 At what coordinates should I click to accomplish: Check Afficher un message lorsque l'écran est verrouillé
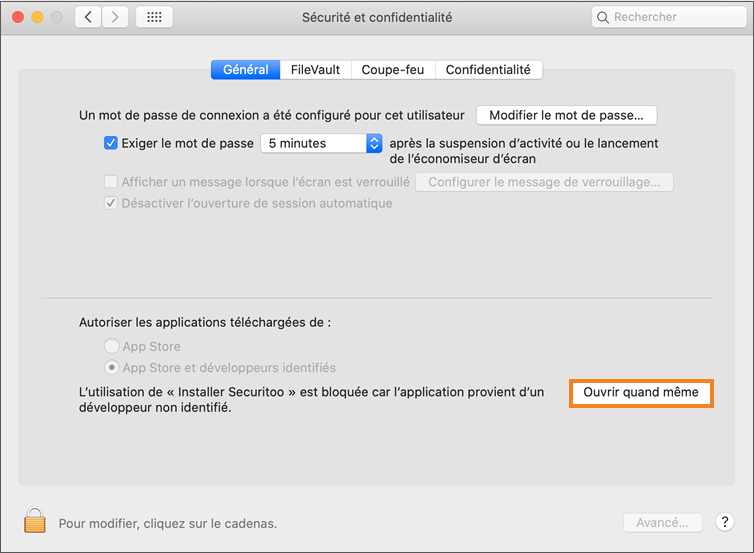pyautogui.click(x=111, y=182)
